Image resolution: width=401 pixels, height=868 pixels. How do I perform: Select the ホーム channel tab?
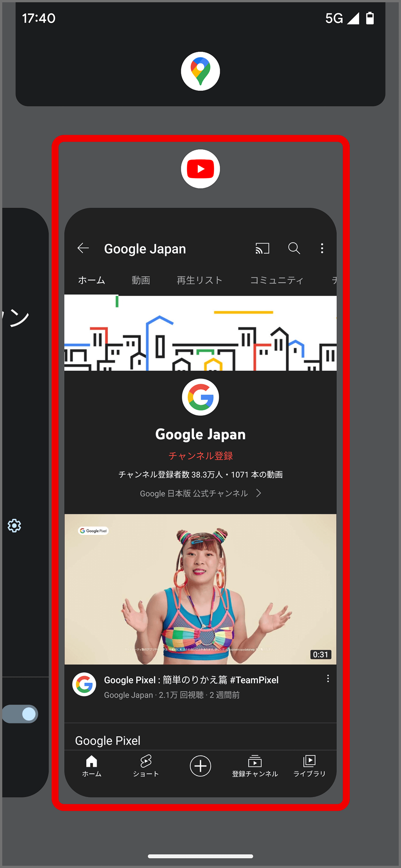pyautogui.click(x=92, y=280)
